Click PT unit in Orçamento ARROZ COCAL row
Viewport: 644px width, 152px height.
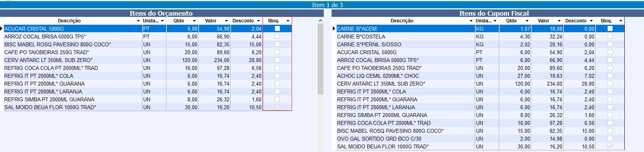146,37
